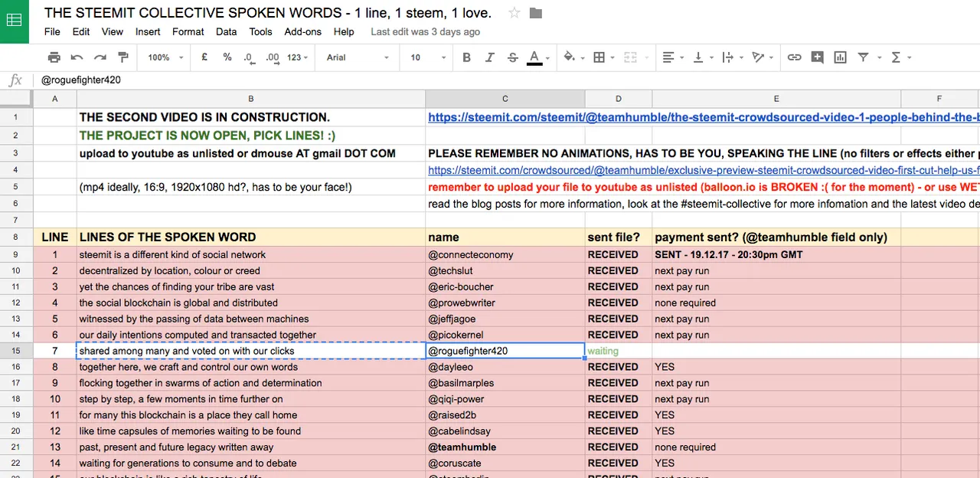
Task: Click the Insert comment icon
Action: tap(818, 57)
